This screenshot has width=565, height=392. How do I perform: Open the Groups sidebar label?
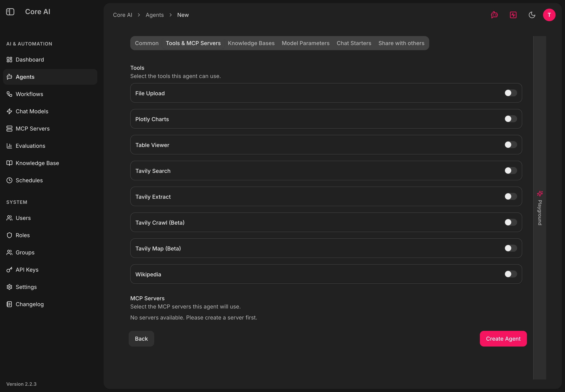(25, 252)
